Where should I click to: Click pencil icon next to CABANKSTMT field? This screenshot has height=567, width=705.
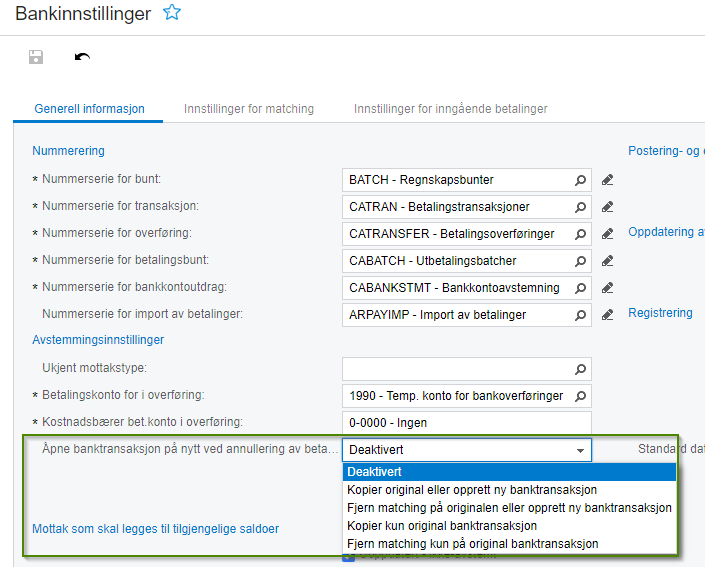coord(608,288)
